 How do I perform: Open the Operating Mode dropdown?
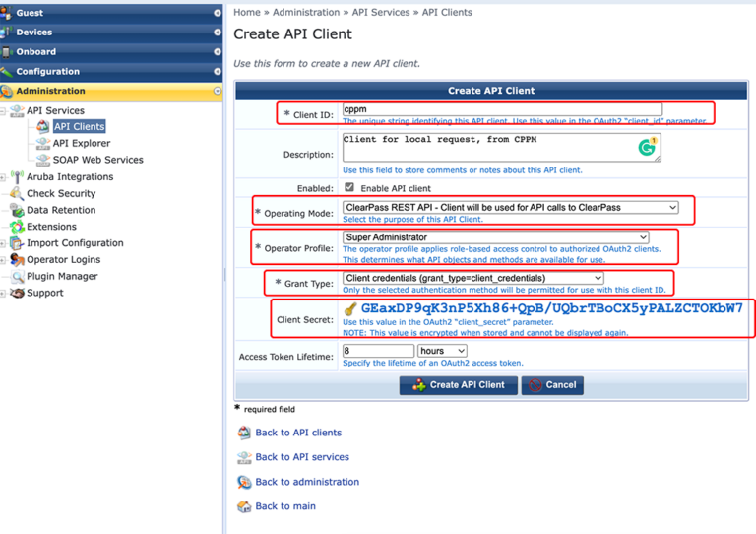tap(511, 208)
